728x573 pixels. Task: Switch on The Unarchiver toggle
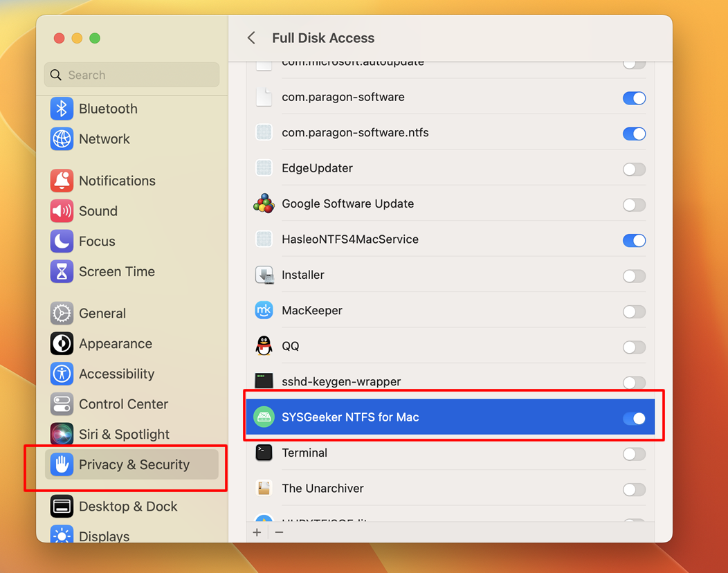(x=634, y=489)
